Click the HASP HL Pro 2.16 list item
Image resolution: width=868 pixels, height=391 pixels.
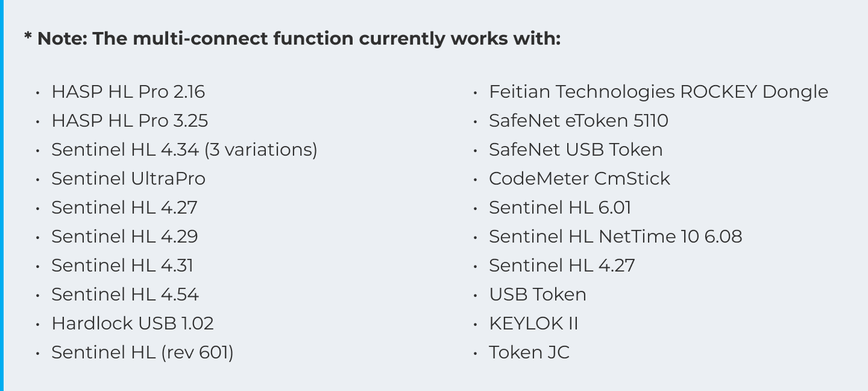tap(128, 92)
